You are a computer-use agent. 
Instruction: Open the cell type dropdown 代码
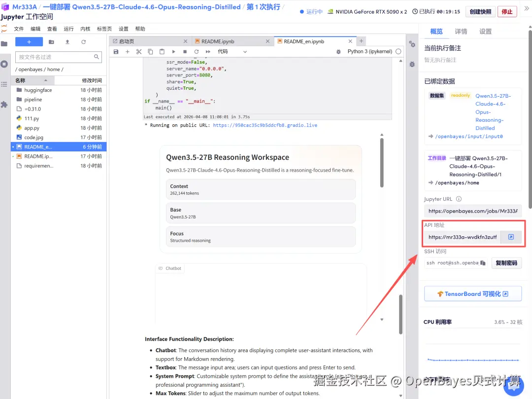(x=232, y=52)
